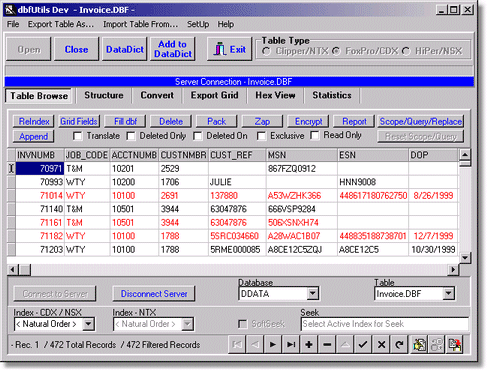Click the Fill dbf button

[125, 121]
